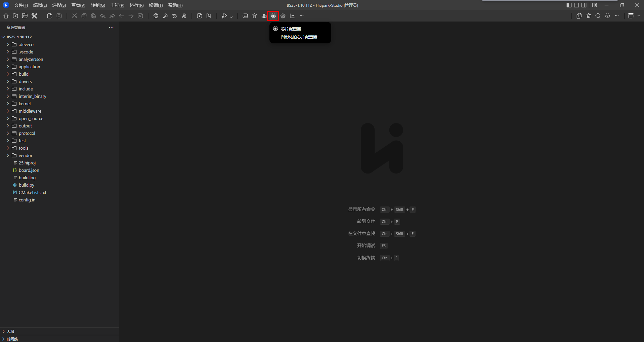Viewport: 644px width, 342px height.
Task: Click the stacked layers toolbar icon
Action: tap(255, 16)
